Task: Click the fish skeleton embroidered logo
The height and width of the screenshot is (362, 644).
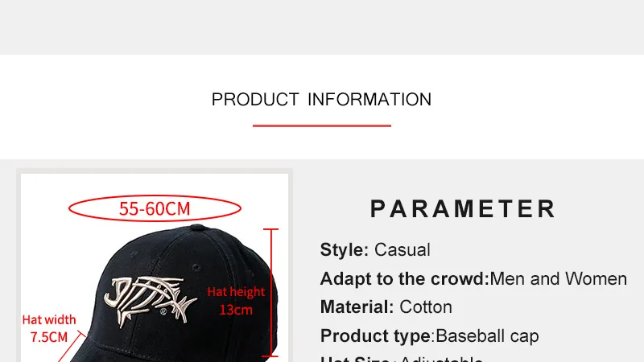Action: pyautogui.click(x=150, y=302)
